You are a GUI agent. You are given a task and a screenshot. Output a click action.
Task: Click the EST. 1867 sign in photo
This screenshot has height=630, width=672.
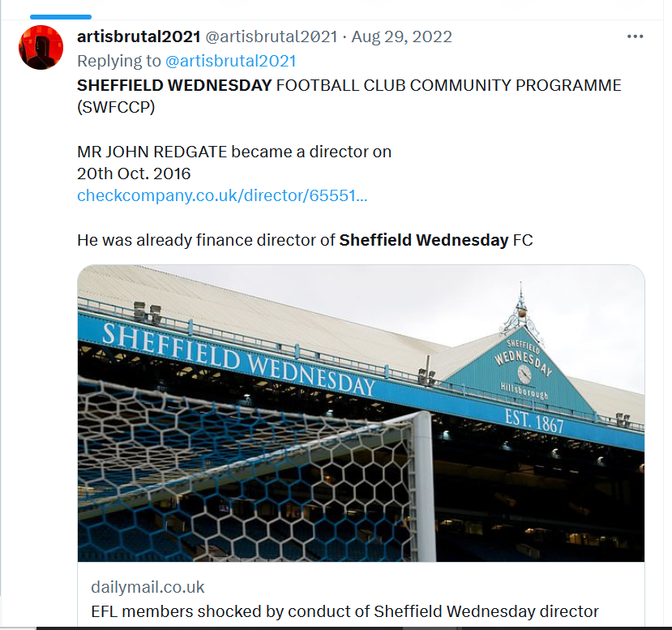pyautogui.click(x=533, y=422)
